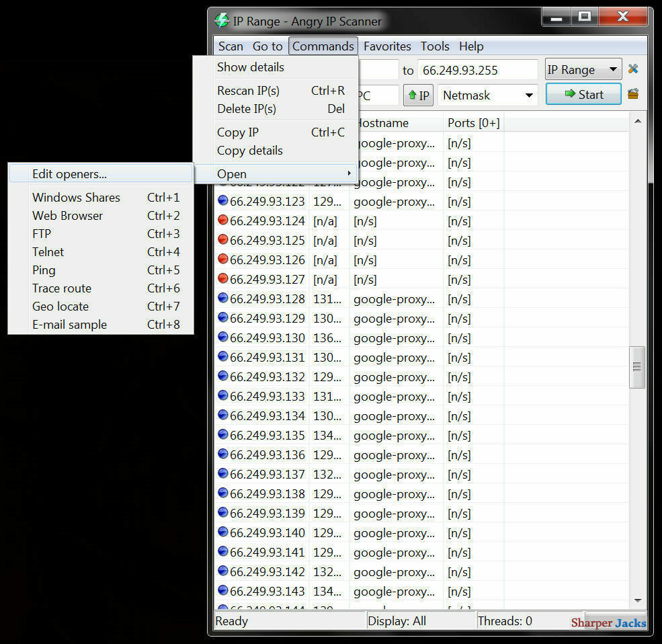
Task: Click red status dot for 66.249.93.124
Action: pyautogui.click(x=223, y=220)
